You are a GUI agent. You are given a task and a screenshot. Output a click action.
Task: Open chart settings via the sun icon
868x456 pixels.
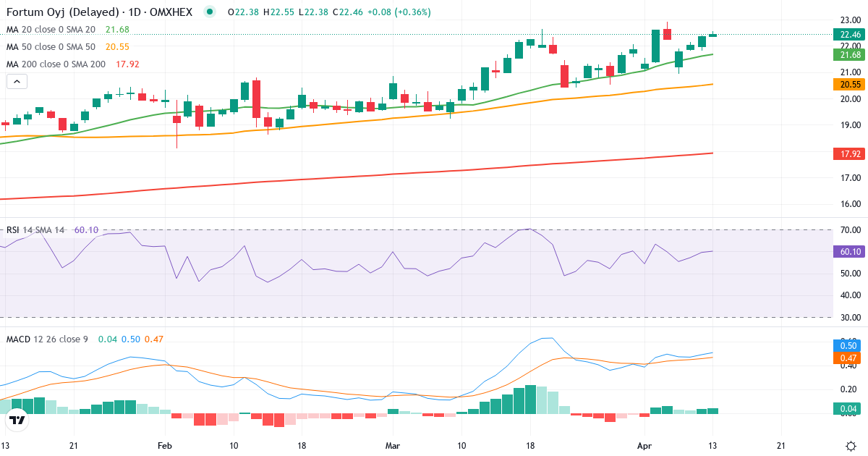(851, 447)
